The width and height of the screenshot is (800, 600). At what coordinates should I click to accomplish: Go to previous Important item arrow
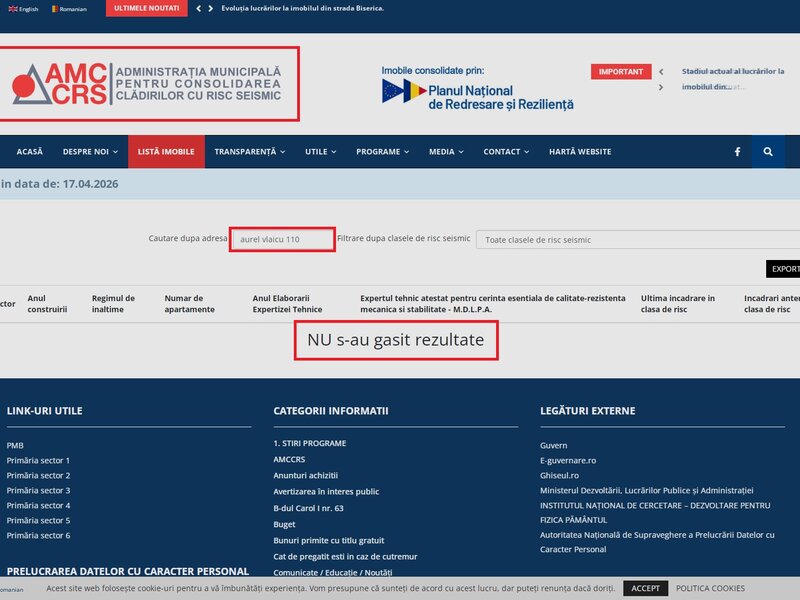pyautogui.click(x=661, y=72)
